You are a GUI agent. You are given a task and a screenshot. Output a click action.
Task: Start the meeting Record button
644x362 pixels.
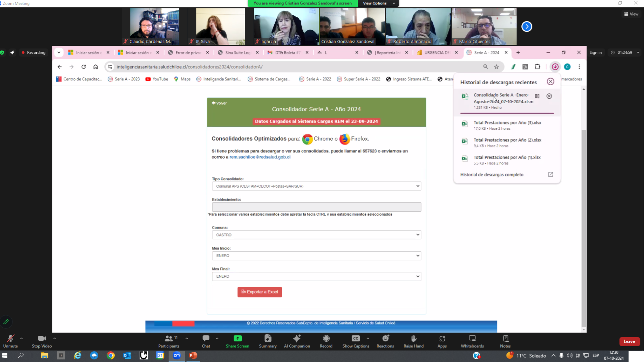pyautogui.click(x=326, y=341)
